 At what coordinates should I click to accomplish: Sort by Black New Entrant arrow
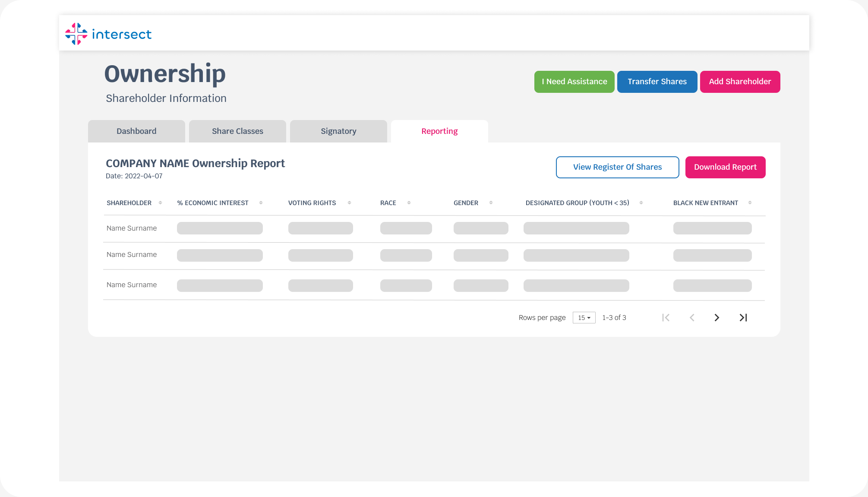click(750, 203)
